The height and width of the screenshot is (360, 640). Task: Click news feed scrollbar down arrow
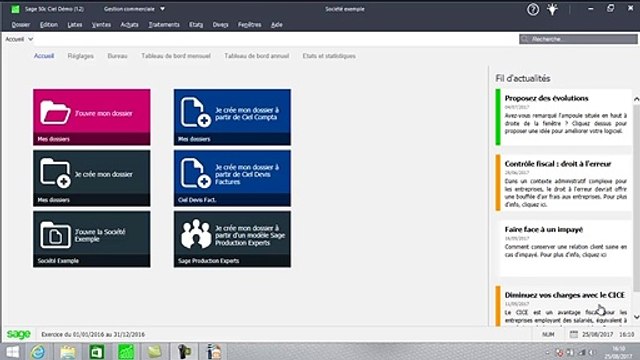[636, 317]
